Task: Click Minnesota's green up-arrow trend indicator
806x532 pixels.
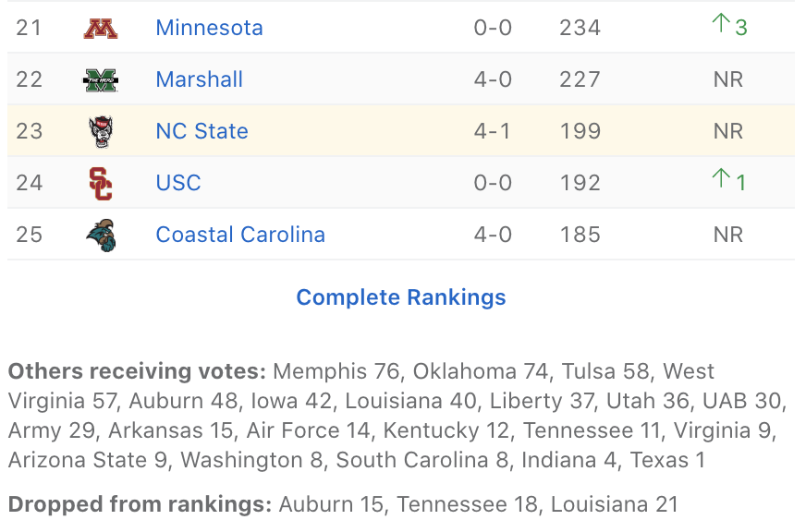Action: [721, 24]
